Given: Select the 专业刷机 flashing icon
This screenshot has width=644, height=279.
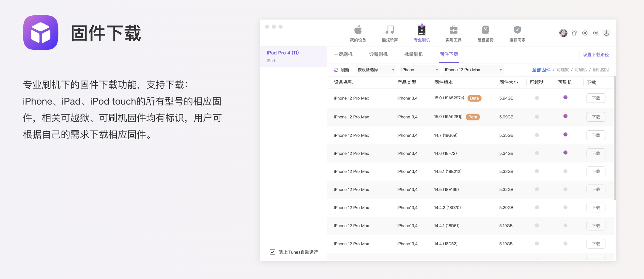Looking at the screenshot, I should pos(422,30).
